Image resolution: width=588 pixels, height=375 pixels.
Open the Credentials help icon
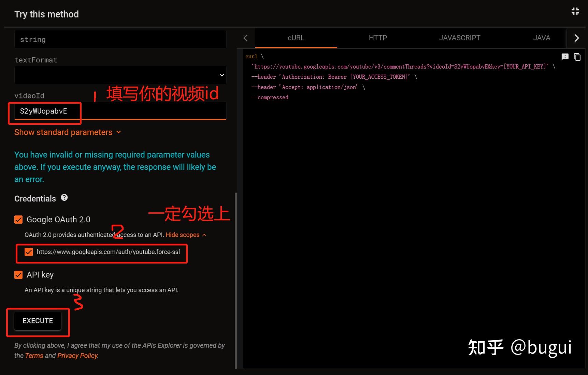click(64, 197)
